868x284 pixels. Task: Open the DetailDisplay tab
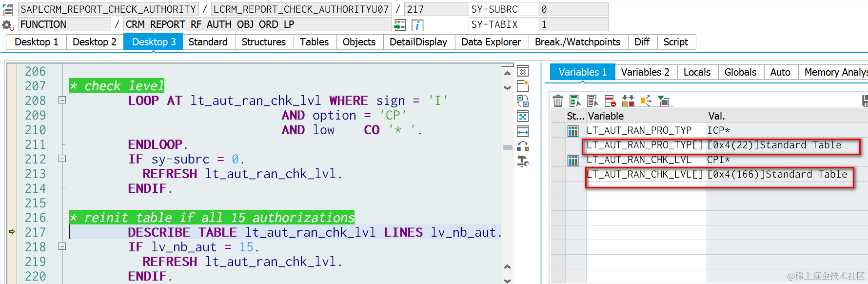pos(418,42)
